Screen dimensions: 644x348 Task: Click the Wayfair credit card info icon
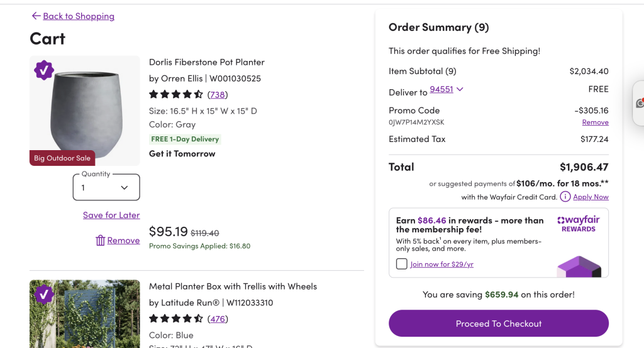(565, 197)
